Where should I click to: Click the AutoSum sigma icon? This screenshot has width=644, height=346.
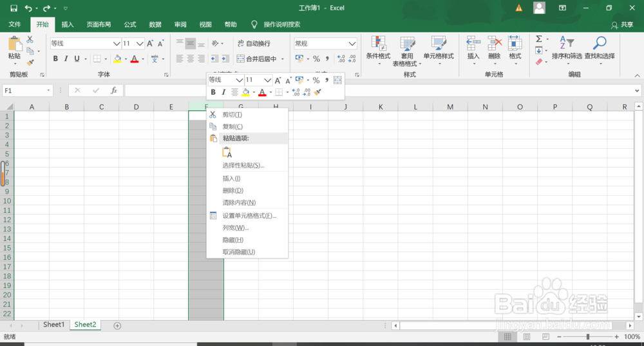coord(539,39)
